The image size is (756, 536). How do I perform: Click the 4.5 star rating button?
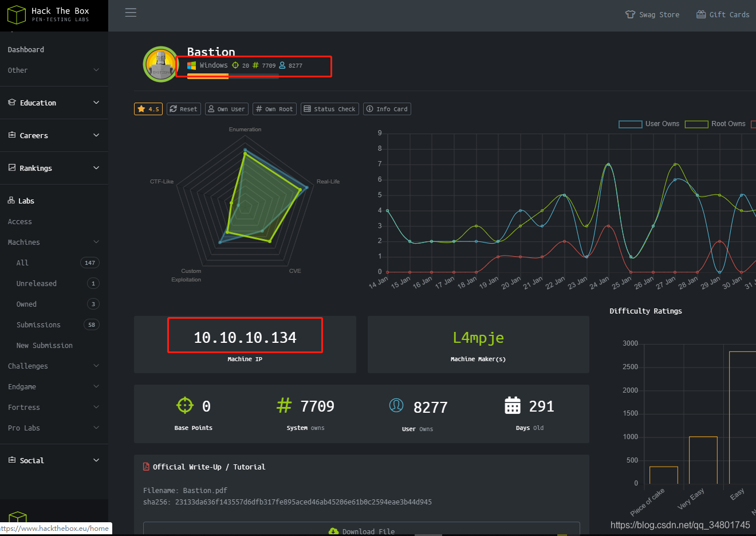pyautogui.click(x=148, y=109)
